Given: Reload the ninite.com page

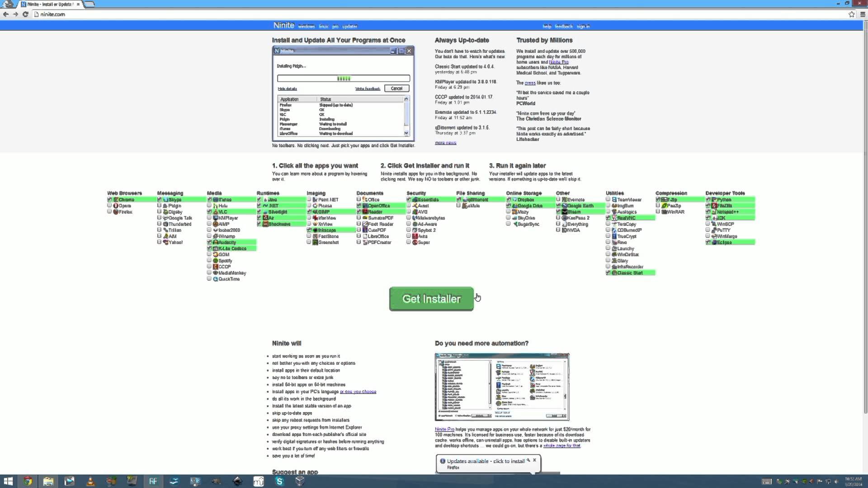Looking at the screenshot, I should 25,14.
